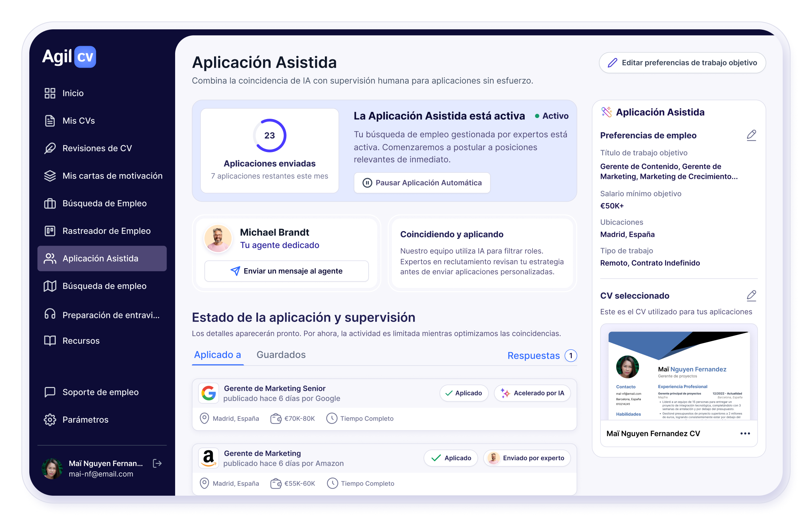Select the Inicio icon in the sidebar
Image resolution: width=812 pixels, height=525 pixels.
pyautogui.click(x=50, y=93)
